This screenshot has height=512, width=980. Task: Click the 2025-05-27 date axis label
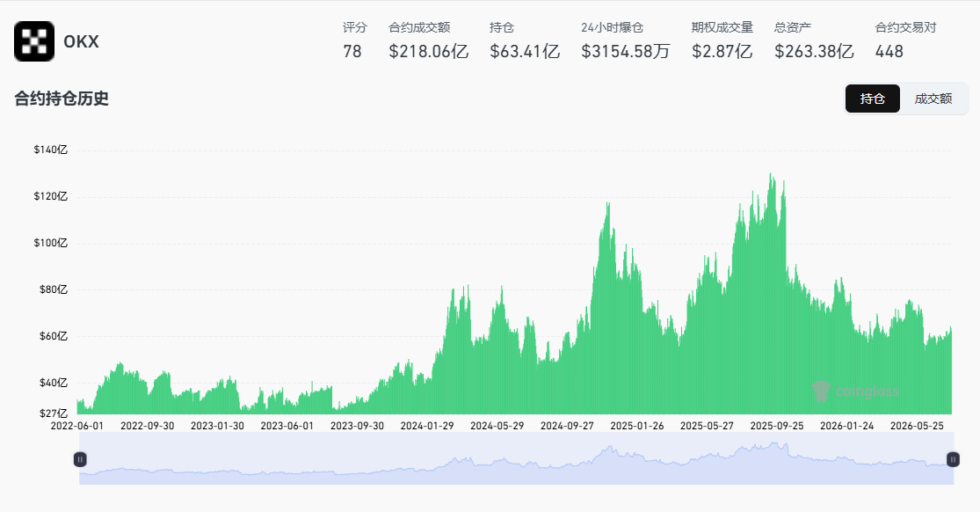pos(708,426)
